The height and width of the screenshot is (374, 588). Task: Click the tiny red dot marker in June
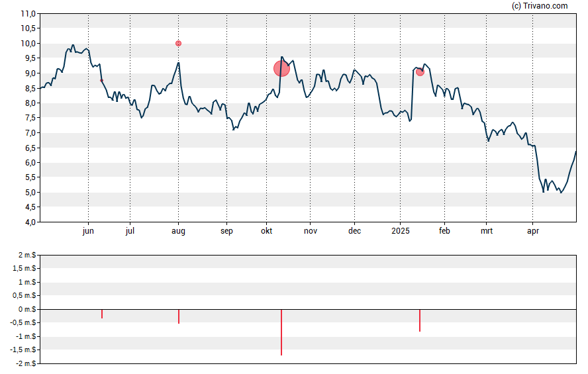(101, 80)
